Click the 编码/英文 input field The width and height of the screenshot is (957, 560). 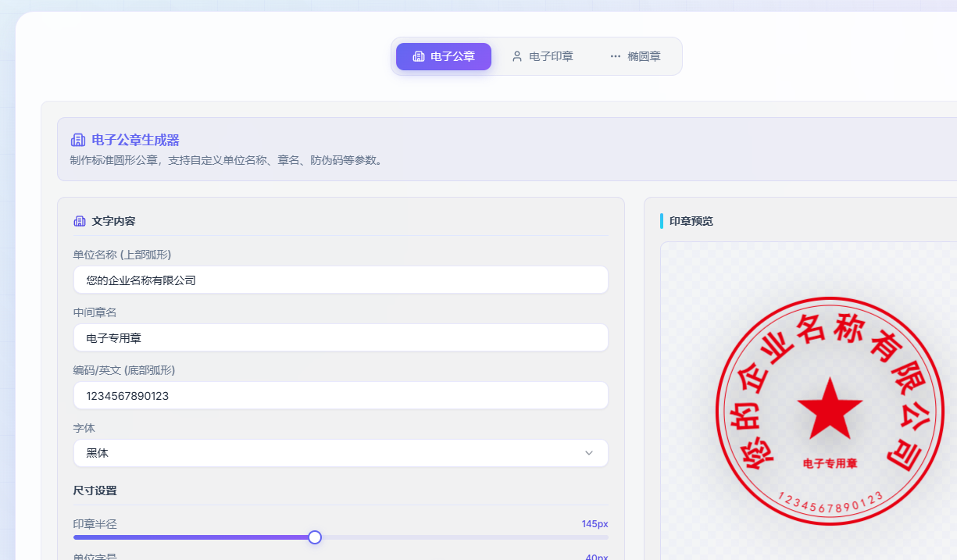[341, 395]
